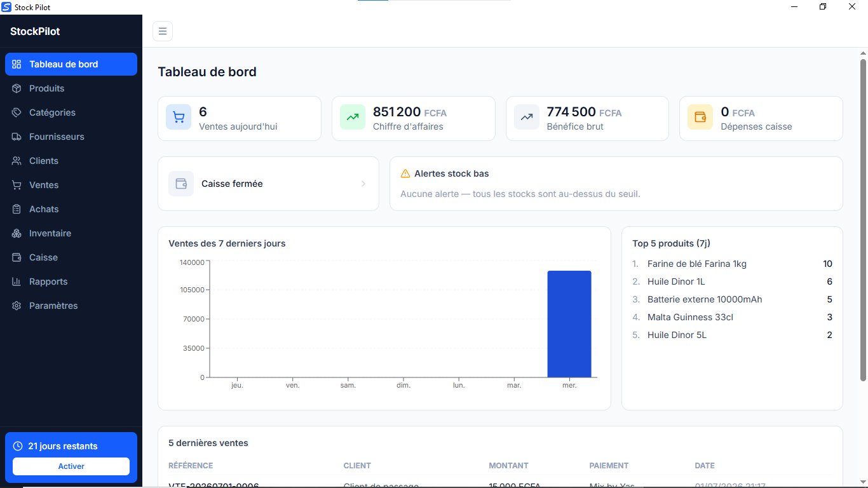Click the Stock Pilot logo in title bar
This screenshot has height=488, width=868.
click(x=6, y=7)
